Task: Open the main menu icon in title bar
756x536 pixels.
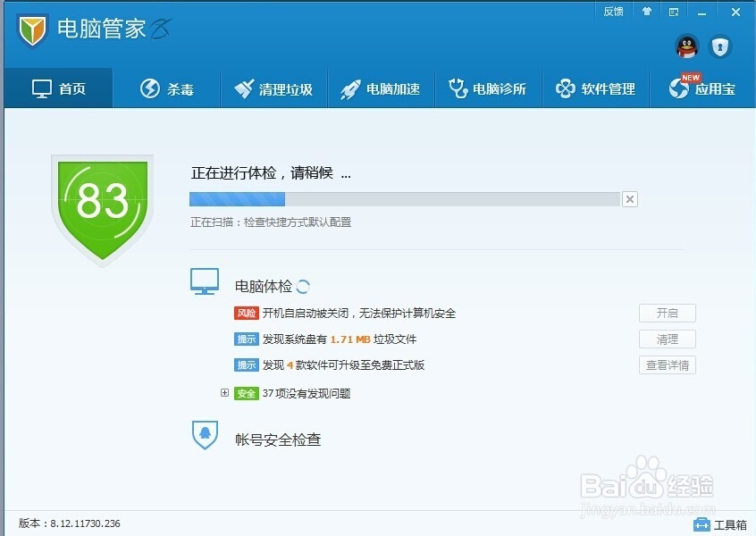Action: [x=674, y=12]
